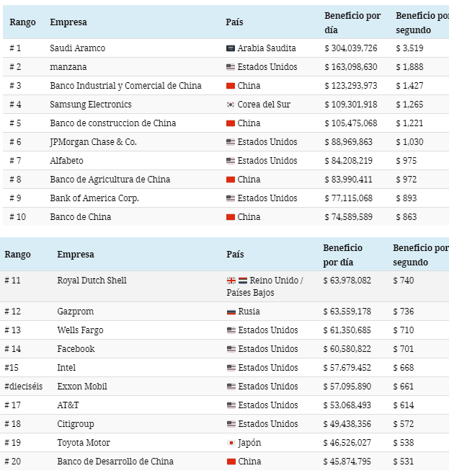Select Corea del Sur country text
Image resolution: width=449 pixels, height=476 pixels.
[264, 105]
